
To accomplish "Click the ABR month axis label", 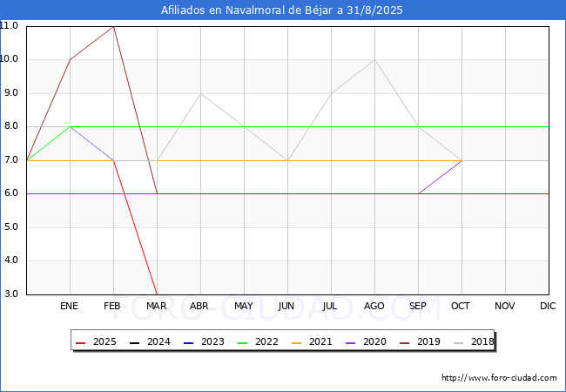I will [199, 306].
